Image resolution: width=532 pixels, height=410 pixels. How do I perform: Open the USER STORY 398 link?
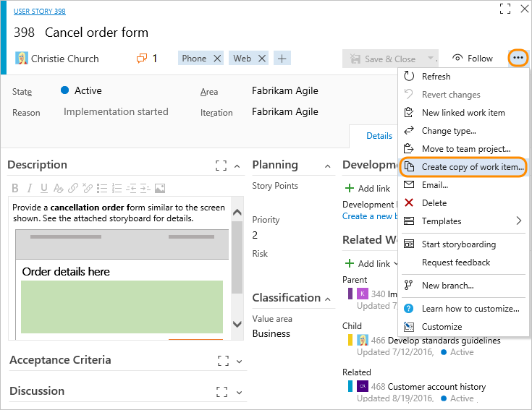(x=40, y=11)
